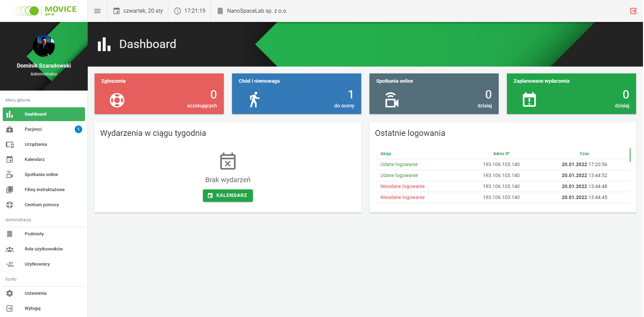Click Dominik Szaradowski's profile photo

[x=44, y=46]
